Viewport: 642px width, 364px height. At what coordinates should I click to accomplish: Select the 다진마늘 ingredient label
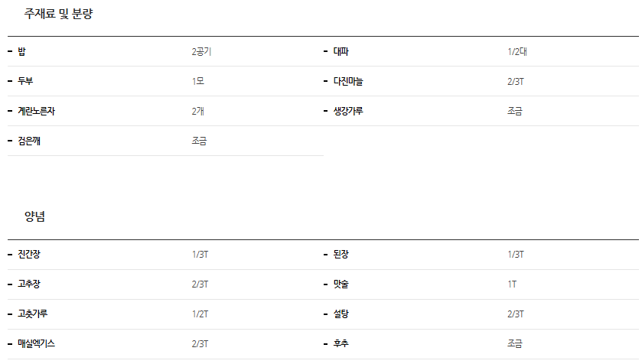(348, 82)
